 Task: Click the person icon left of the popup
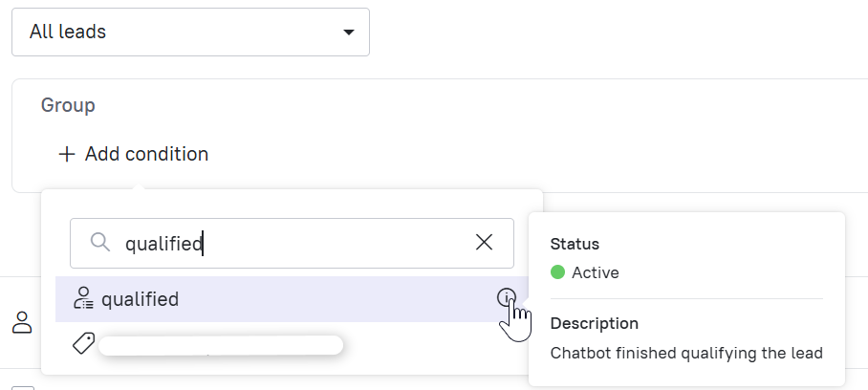[22, 322]
